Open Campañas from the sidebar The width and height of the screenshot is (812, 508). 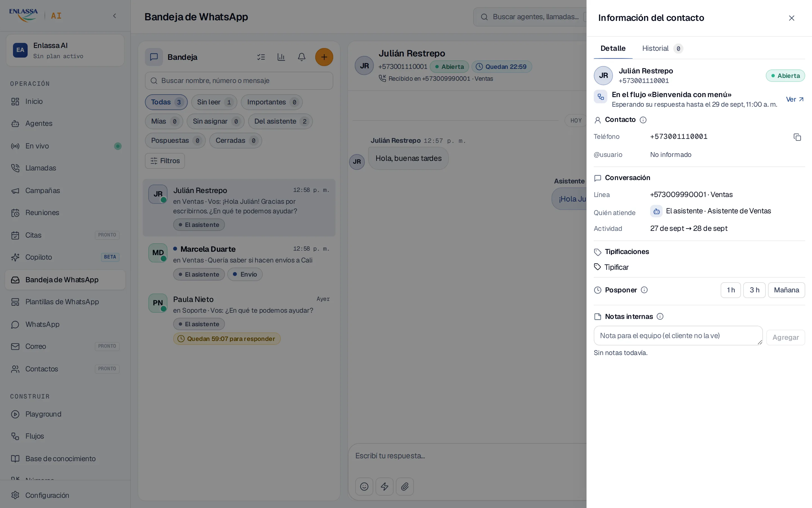65,190
